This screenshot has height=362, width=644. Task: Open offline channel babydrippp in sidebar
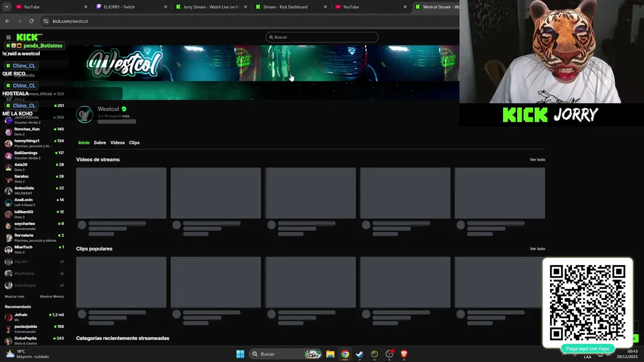(34, 285)
